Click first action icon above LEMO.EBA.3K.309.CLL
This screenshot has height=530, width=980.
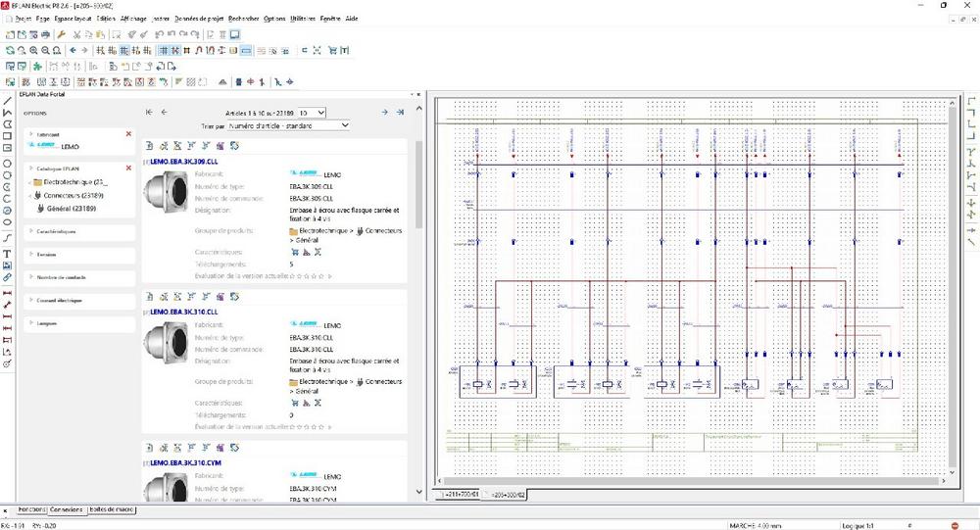[149, 146]
